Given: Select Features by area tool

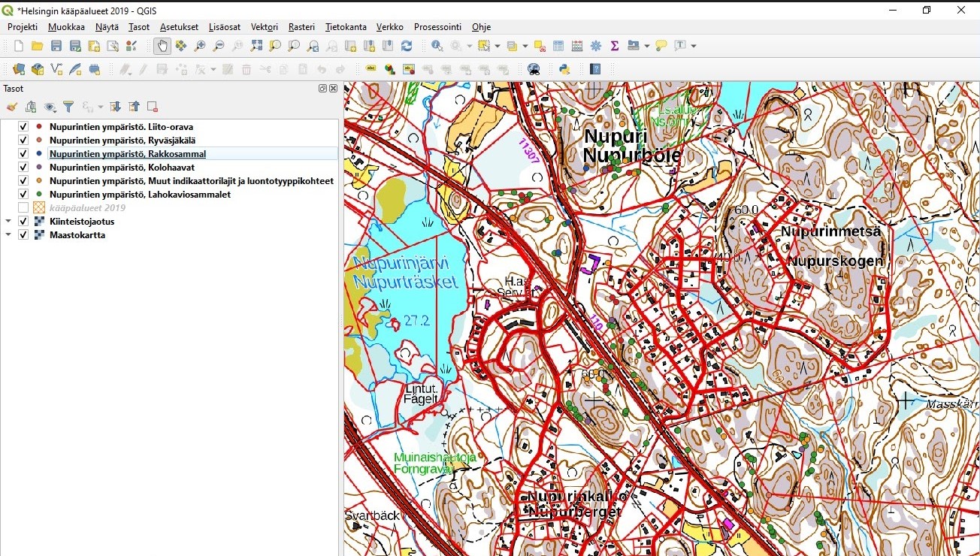Looking at the screenshot, I should (483, 46).
